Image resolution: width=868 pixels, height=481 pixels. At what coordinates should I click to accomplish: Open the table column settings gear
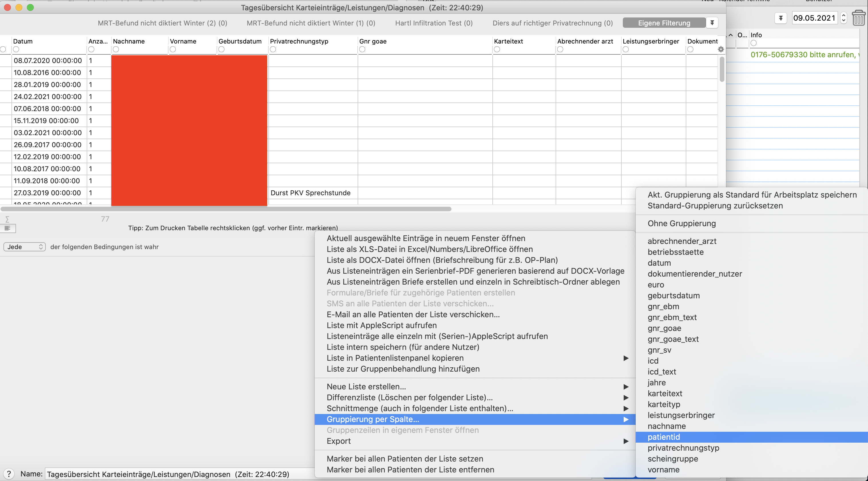pyautogui.click(x=721, y=49)
